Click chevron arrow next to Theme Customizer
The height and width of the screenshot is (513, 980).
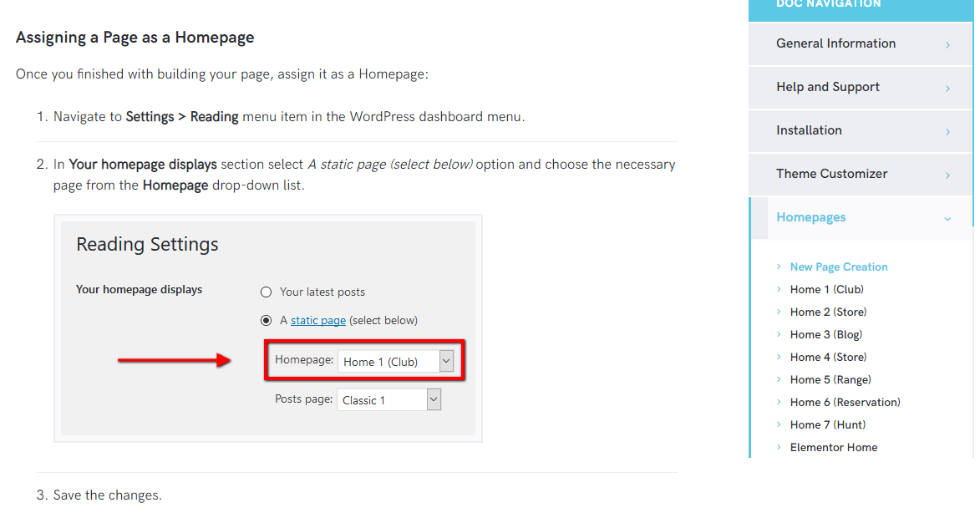coord(947,175)
